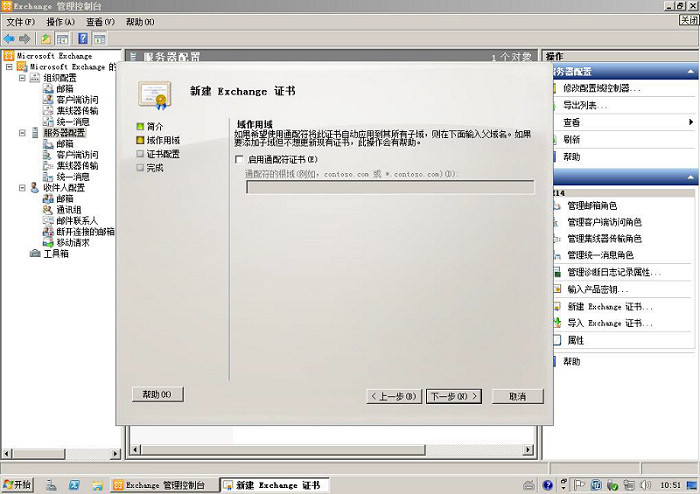Screen dimensions: 700x494
Task: Enable the 启用通配符证书 checkbox
Action: (x=239, y=159)
